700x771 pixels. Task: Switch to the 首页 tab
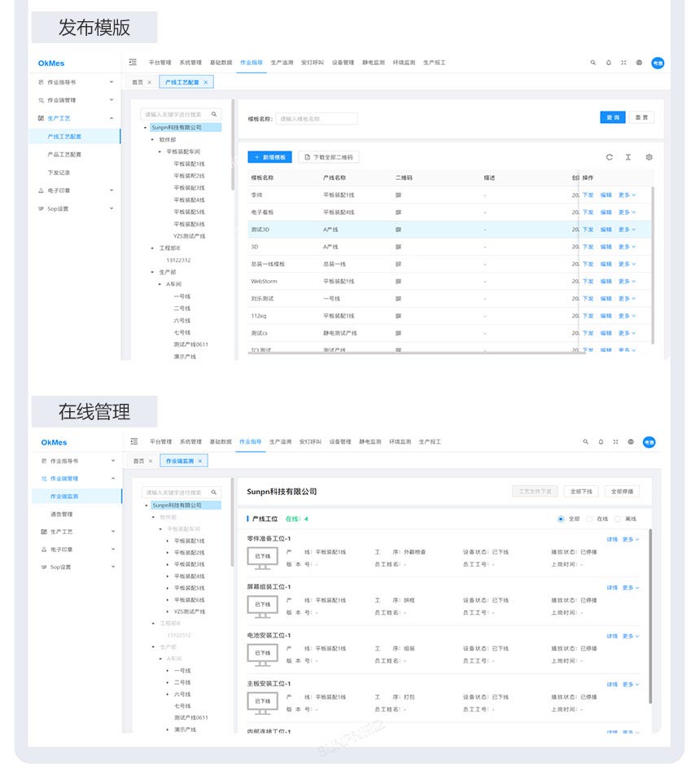138,81
